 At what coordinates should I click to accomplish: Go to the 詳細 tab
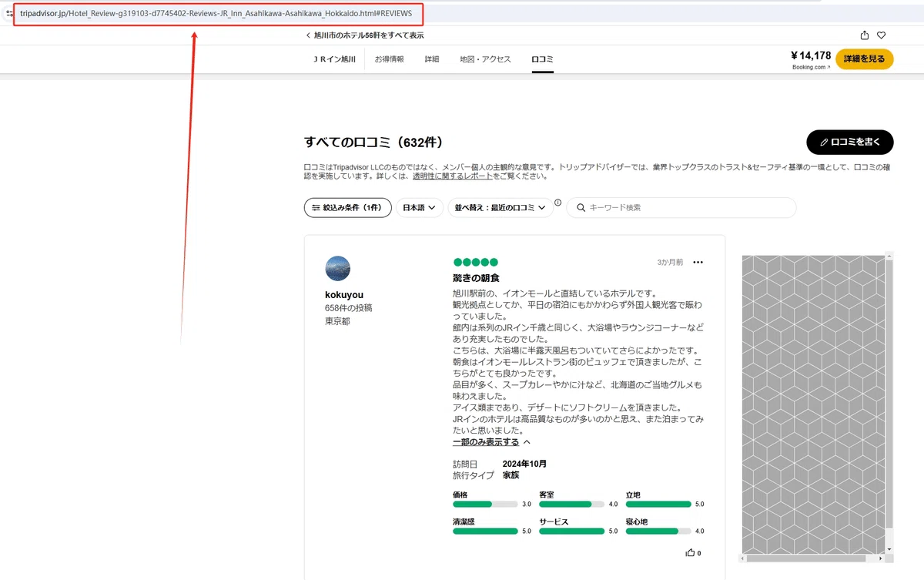coord(432,59)
